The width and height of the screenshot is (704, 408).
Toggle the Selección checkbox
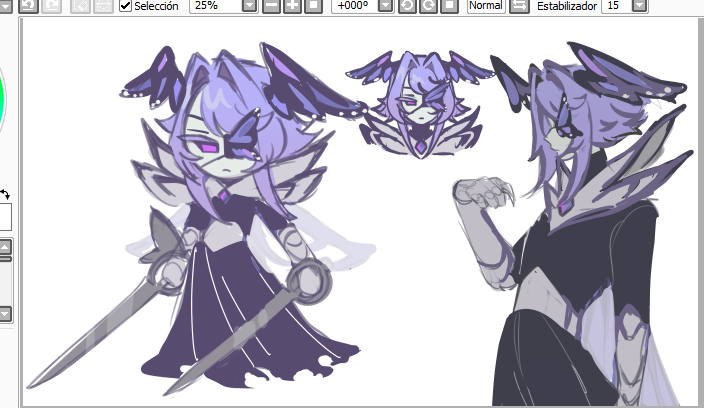pyautogui.click(x=125, y=6)
